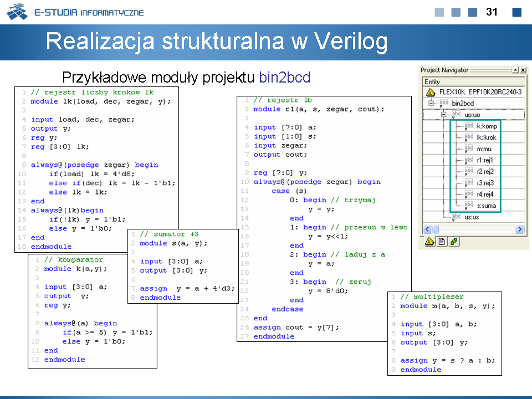Click the abc icon beside m:mu
532x399 pixels.
coord(468,149)
